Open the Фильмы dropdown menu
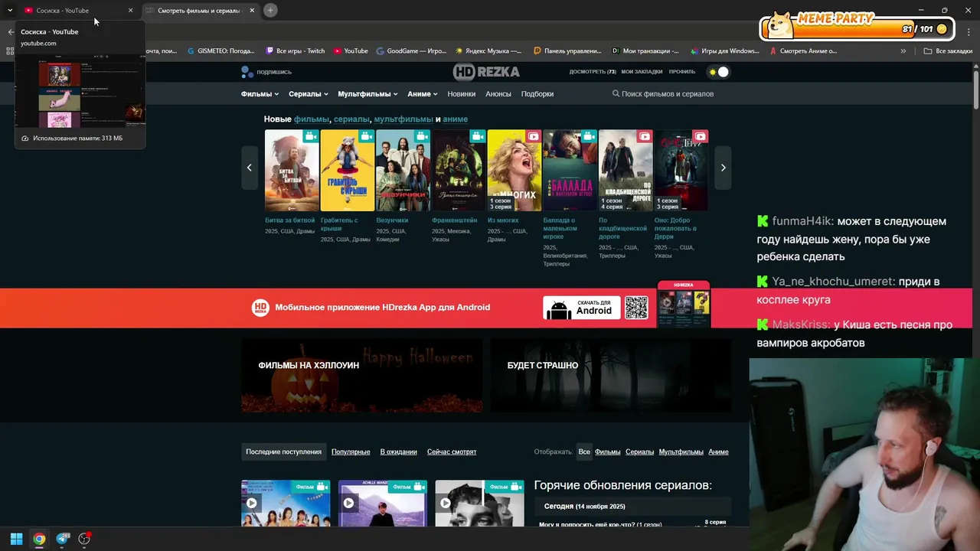980x551 pixels. click(260, 94)
